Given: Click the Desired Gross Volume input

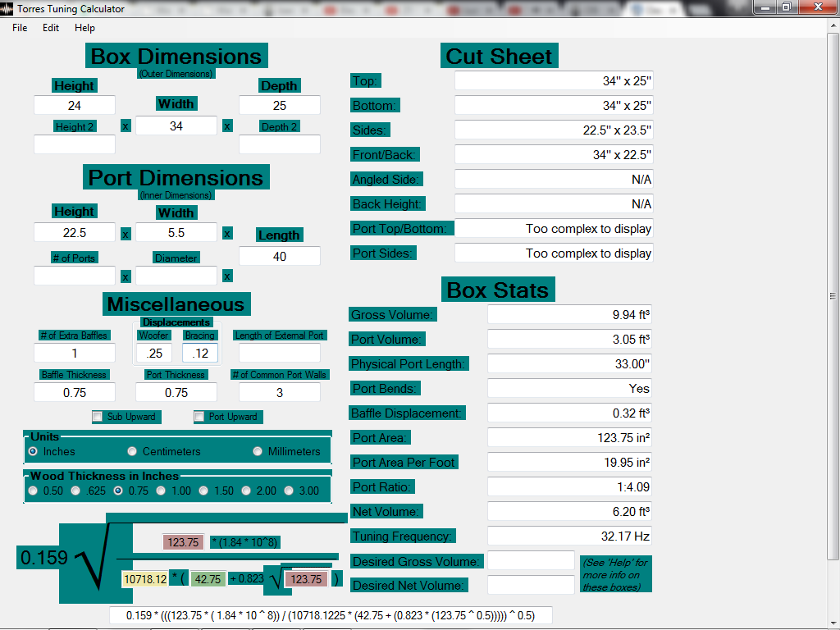Looking at the screenshot, I should click(x=531, y=560).
